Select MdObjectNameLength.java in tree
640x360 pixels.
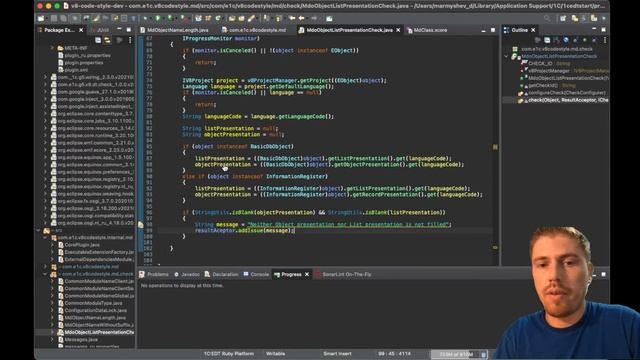click(x=92, y=318)
